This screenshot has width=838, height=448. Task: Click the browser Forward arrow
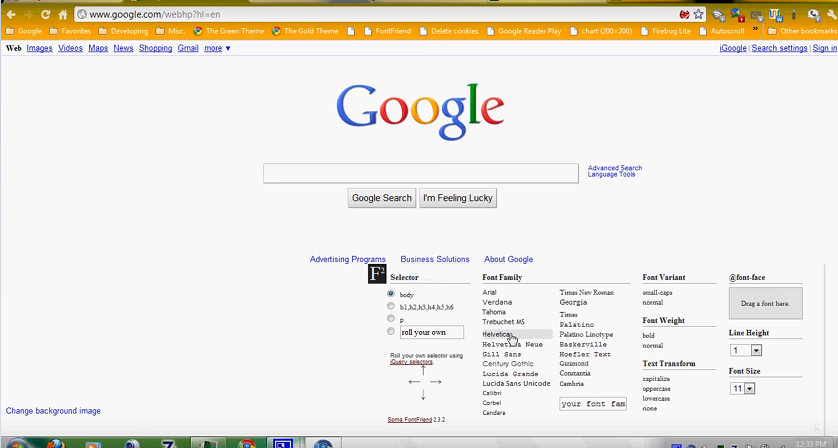(x=28, y=14)
